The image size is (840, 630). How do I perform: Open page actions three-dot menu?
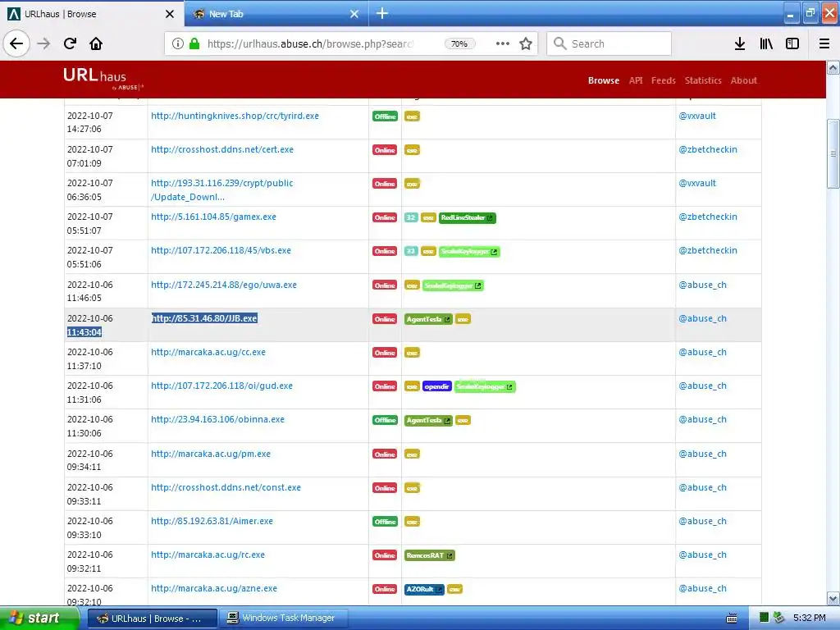pos(503,43)
